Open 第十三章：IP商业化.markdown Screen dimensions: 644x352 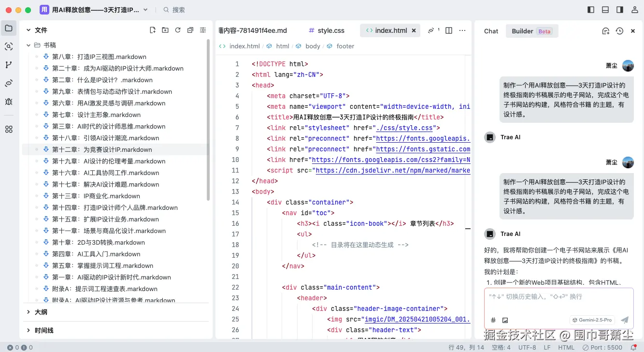[x=96, y=196]
